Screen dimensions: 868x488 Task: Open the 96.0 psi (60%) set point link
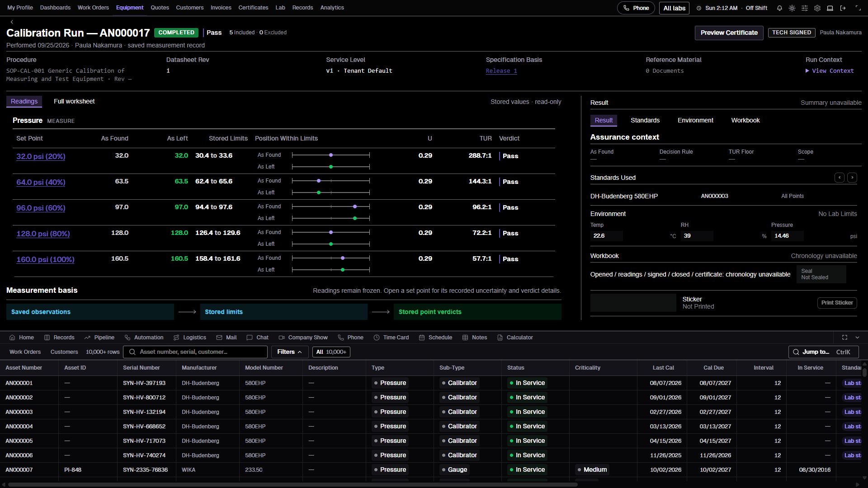[41, 208]
